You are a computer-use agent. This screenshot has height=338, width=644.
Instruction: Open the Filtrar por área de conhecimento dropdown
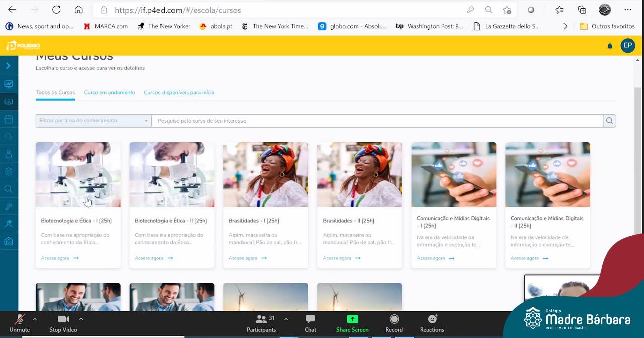(x=94, y=121)
